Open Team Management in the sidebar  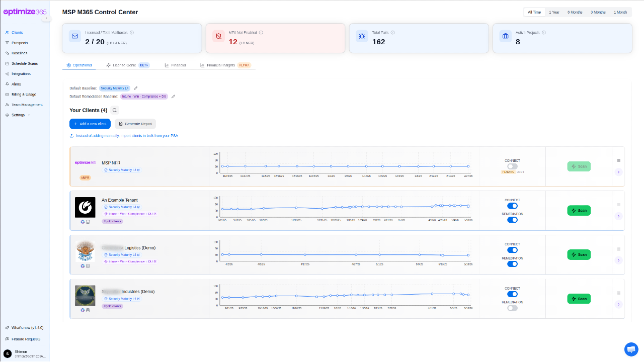coord(27,105)
